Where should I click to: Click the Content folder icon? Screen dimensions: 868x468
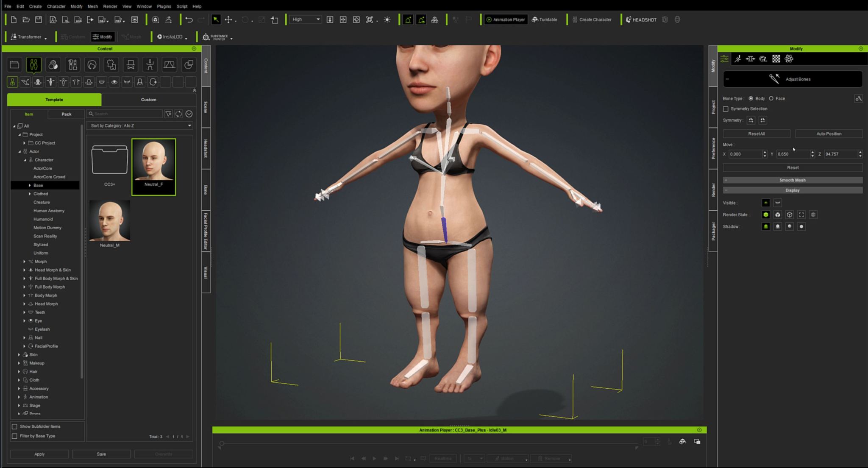click(x=14, y=65)
